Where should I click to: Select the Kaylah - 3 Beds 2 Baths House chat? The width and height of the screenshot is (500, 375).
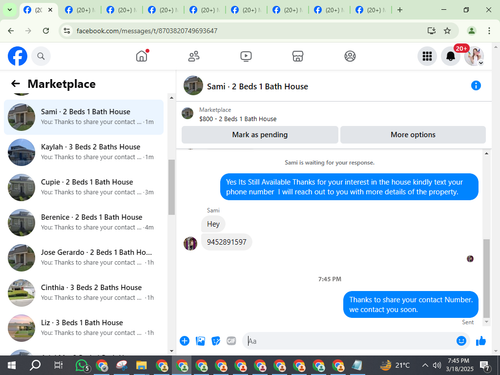(x=84, y=152)
